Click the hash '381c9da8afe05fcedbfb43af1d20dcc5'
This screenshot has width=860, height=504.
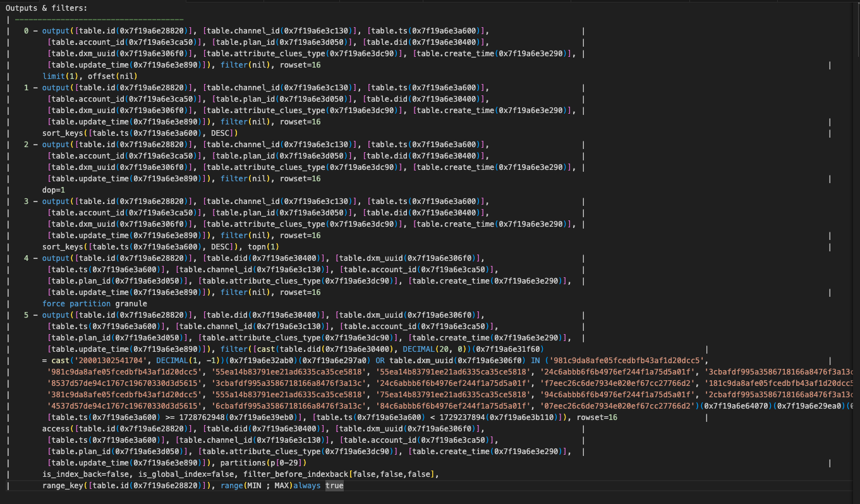pyautogui.click(x=124, y=394)
